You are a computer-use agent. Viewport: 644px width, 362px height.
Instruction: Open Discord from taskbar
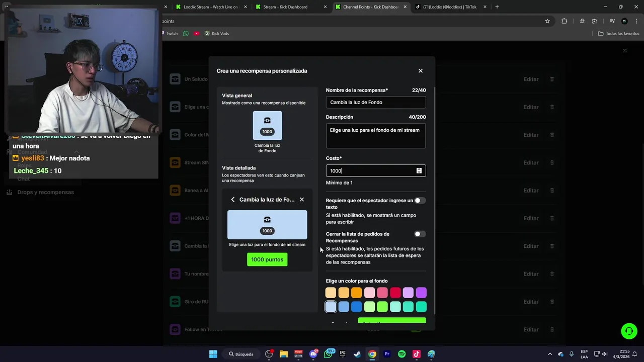coord(313,354)
